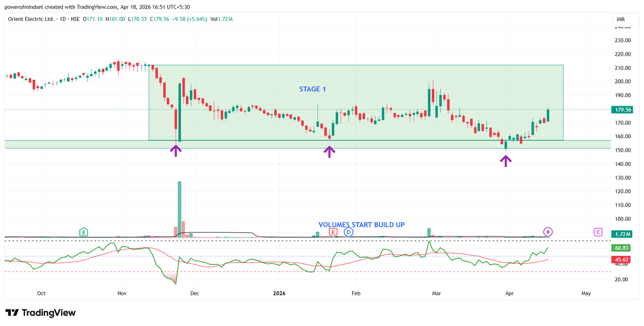
Task: Click the blue dividend D marker
Action: [348, 232]
